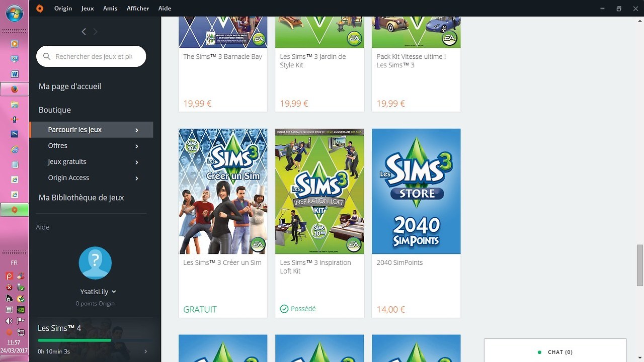This screenshot has height=362, width=644.
Task: Click the game search input field
Action: pyautogui.click(x=94, y=57)
